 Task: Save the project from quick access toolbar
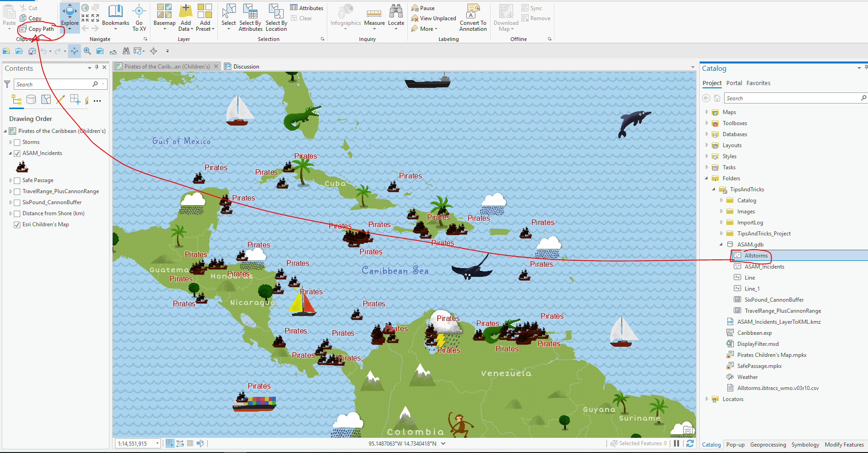tap(32, 51)
